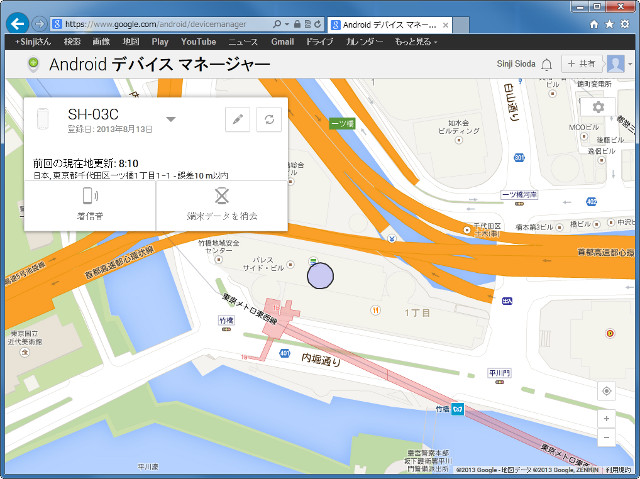Click the browser forward arrow button
The image size is (640, 479).
tap(40, 24)
